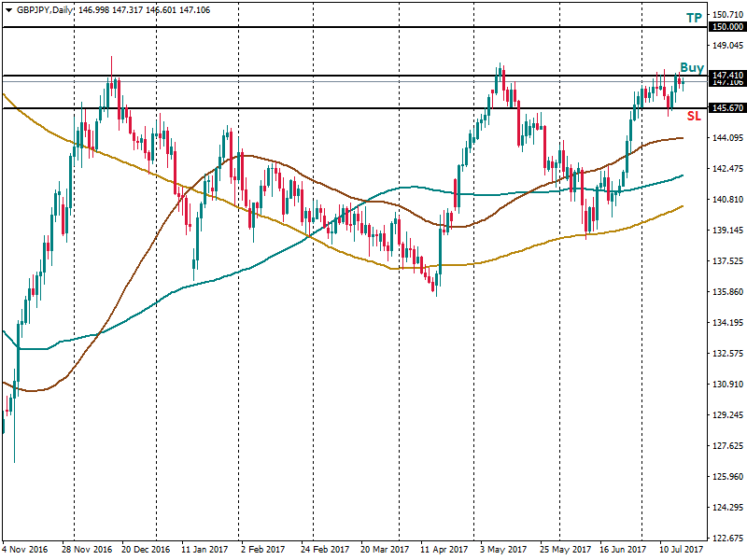Click the 10 Jul 2017 date label
This screenshot has width=747, height=560.
click(x=679, y=550)
